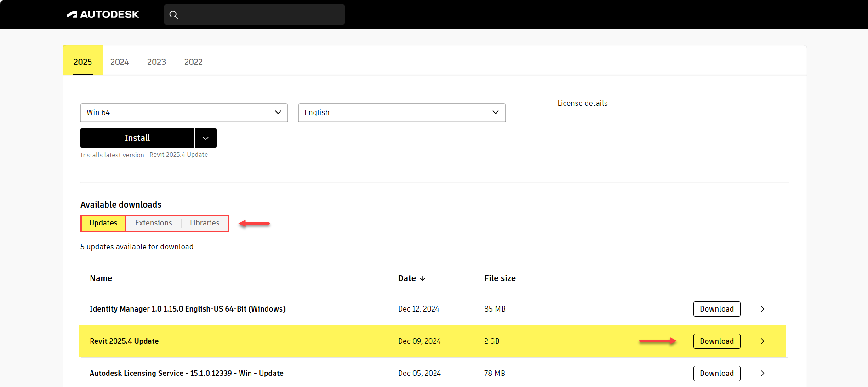Open License details link
The width and height of the screenshot is (868, 387).
(x=582, y=103)
